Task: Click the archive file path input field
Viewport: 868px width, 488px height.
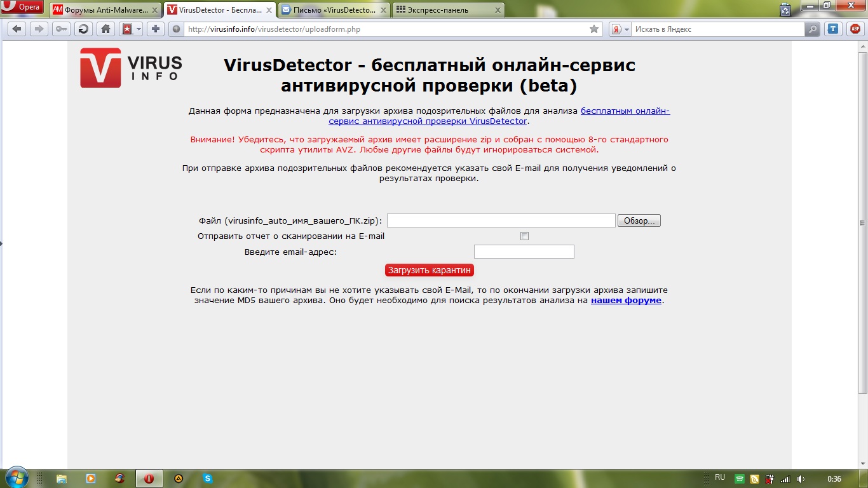Action: pyautogui.click(x=501, y=220)
